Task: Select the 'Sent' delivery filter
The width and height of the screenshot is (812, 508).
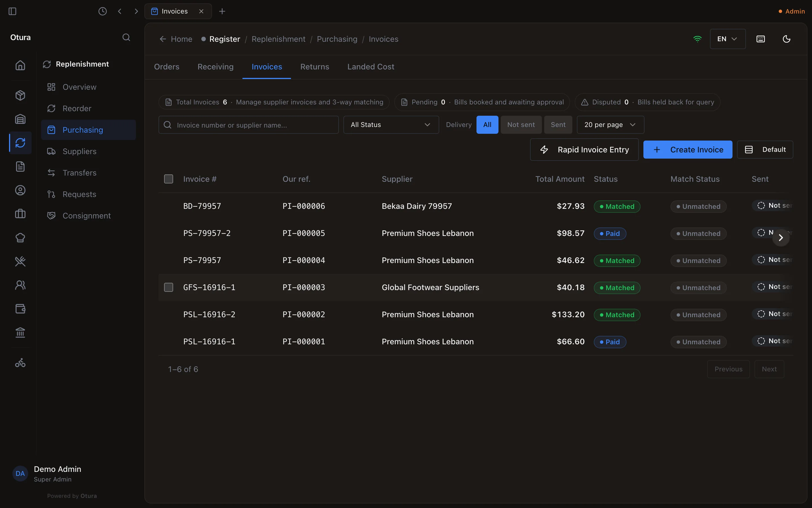Action: [x=558, y=125]
